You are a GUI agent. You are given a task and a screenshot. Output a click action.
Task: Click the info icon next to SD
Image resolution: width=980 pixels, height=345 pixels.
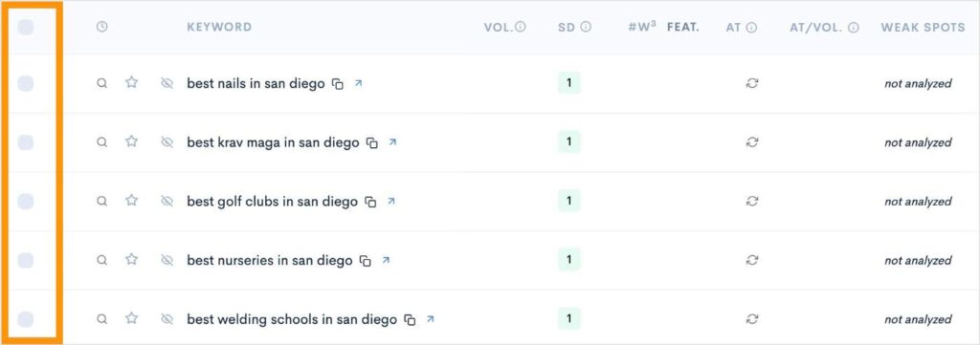click(586, 27)
